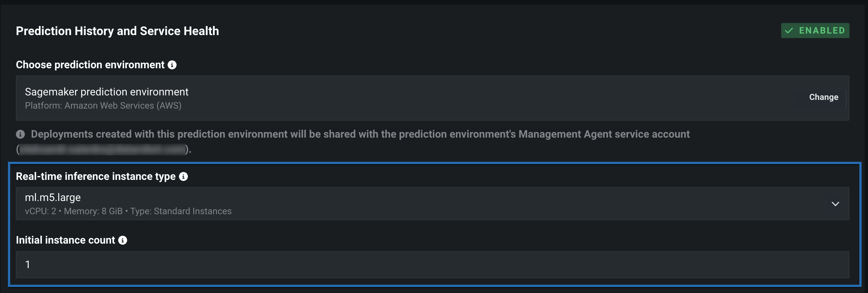Click the Initial instance count label
868x293 pixels.
point(65,240)
